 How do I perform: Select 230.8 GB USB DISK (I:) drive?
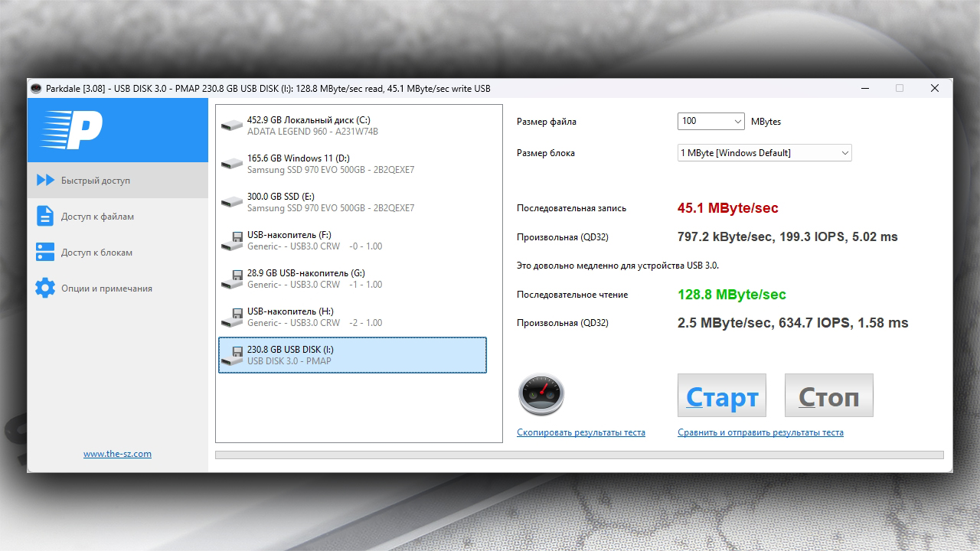(352, 355)
